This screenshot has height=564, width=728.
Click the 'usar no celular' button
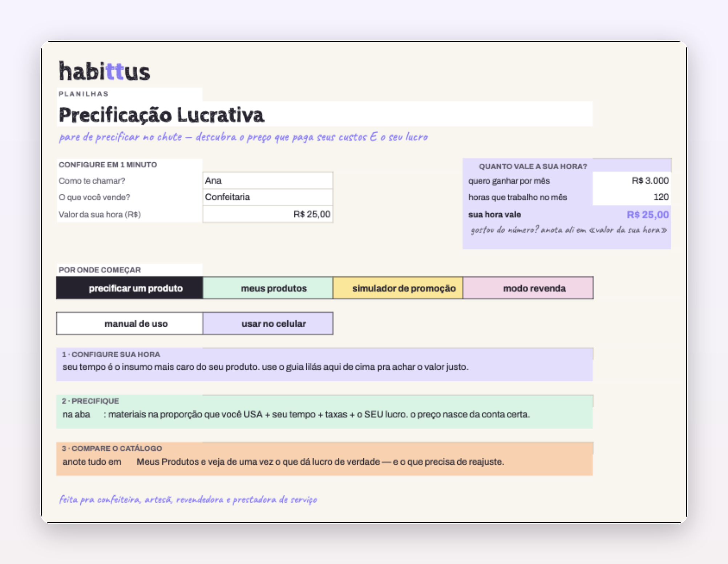pos(268,324)
